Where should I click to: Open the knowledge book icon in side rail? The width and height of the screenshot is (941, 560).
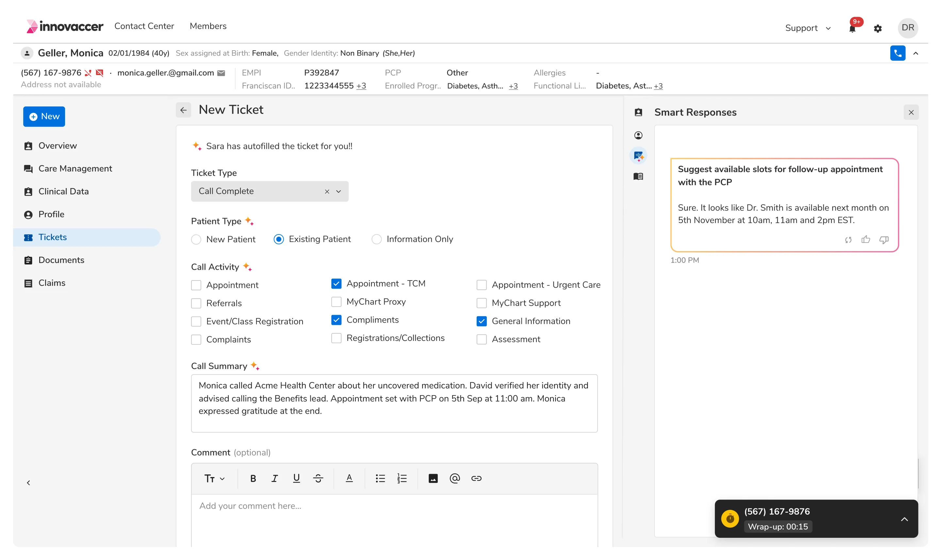point(638,176)
